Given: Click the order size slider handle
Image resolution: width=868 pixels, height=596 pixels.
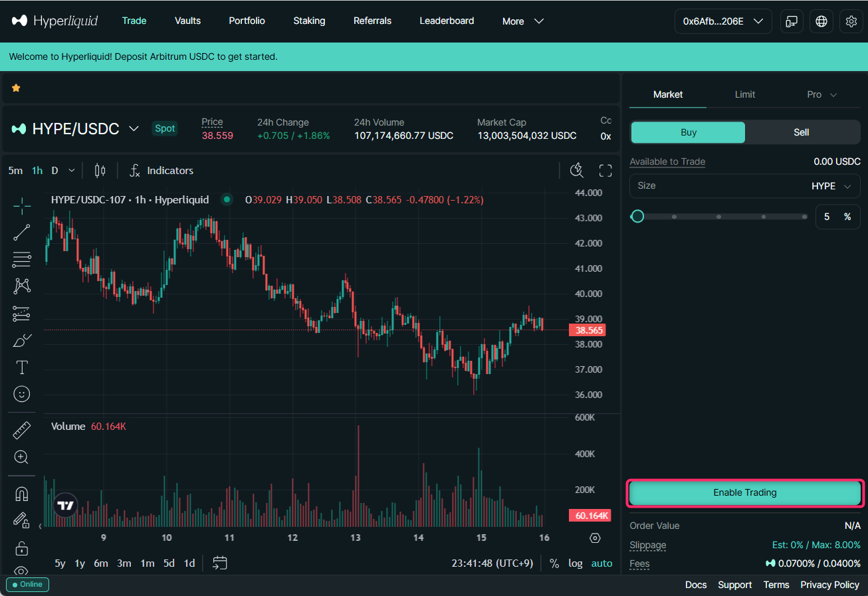Looking at the screenshot, I should point(637,216).
